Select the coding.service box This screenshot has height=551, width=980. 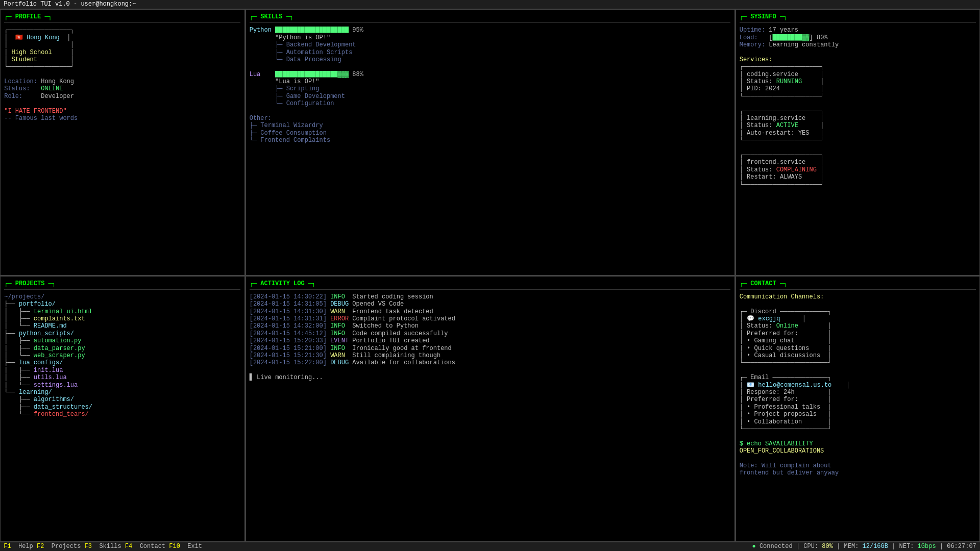[781, 82]
